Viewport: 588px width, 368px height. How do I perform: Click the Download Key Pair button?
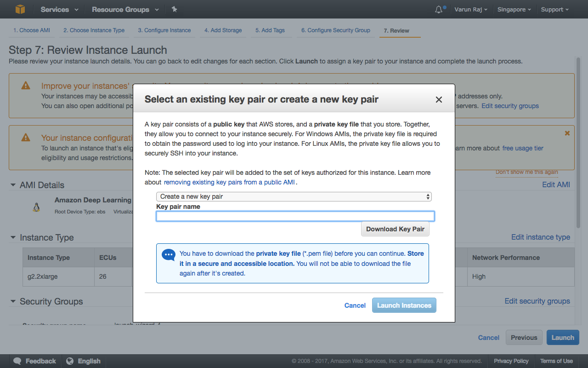tap(395, 229)
